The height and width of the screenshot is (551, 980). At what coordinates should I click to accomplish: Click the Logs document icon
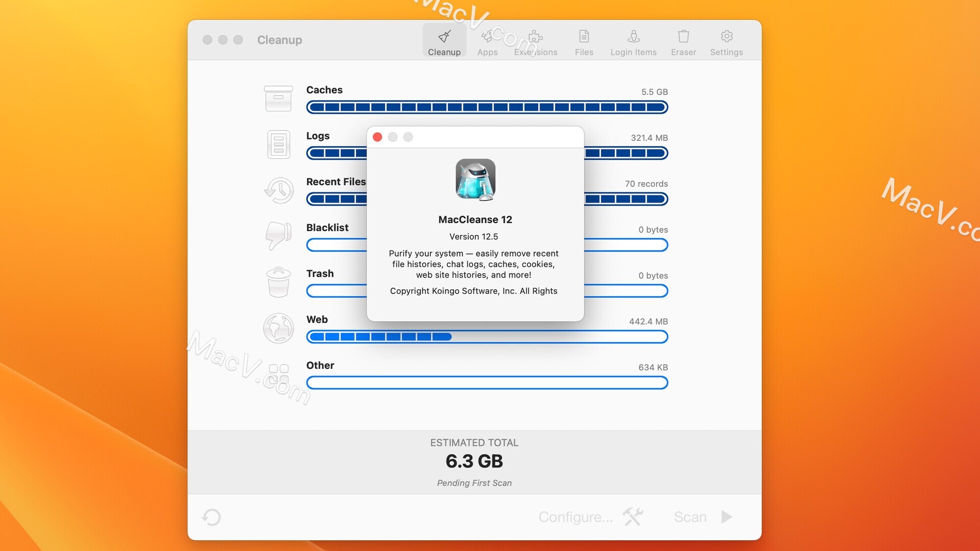pos(279,144)
